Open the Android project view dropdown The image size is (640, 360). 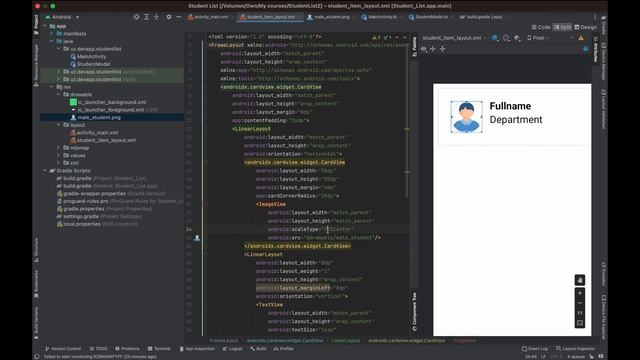62,17
